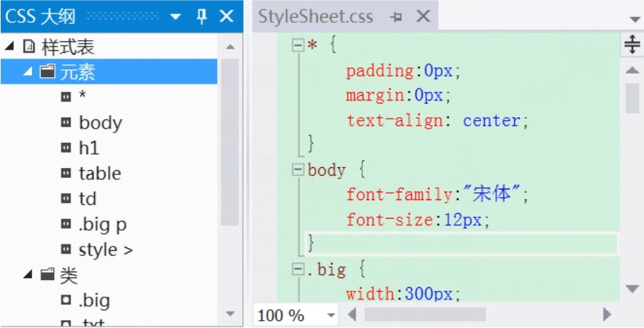Click the pin icon on StyleSheet.css tab

point(396,17)
